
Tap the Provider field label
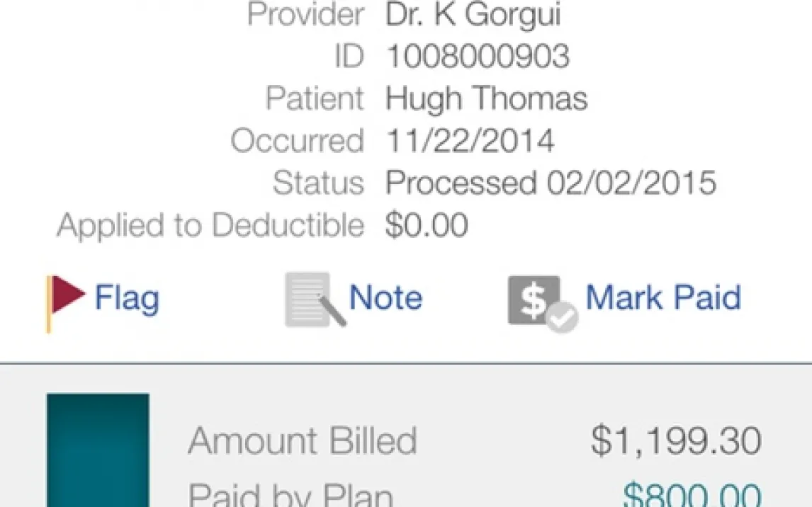[305, 15]
